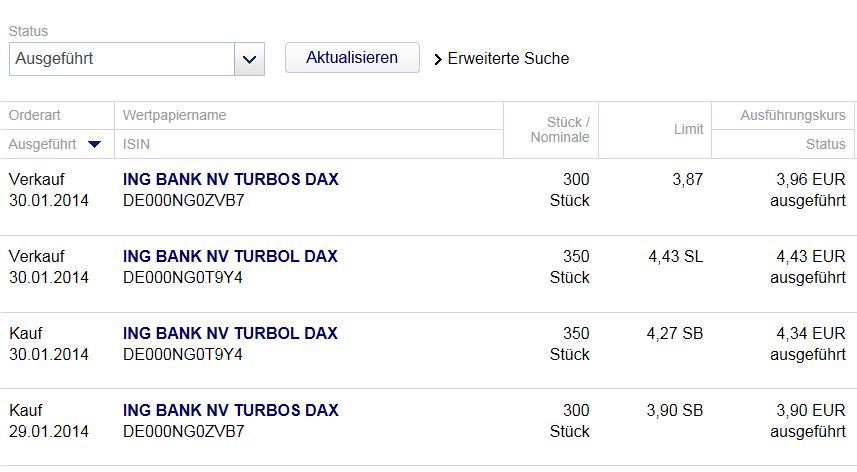Image resolution: width=857 pixels, height=472 pixels.
Task: Sort by Ausgeführt column arrow
Action: [95, 145]
